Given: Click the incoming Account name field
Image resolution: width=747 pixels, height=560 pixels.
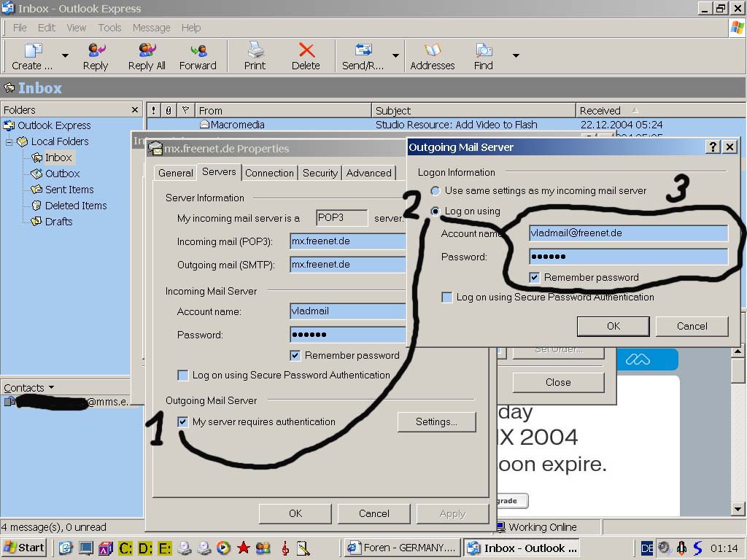Looking at the screenshot, I should point(348,311).
